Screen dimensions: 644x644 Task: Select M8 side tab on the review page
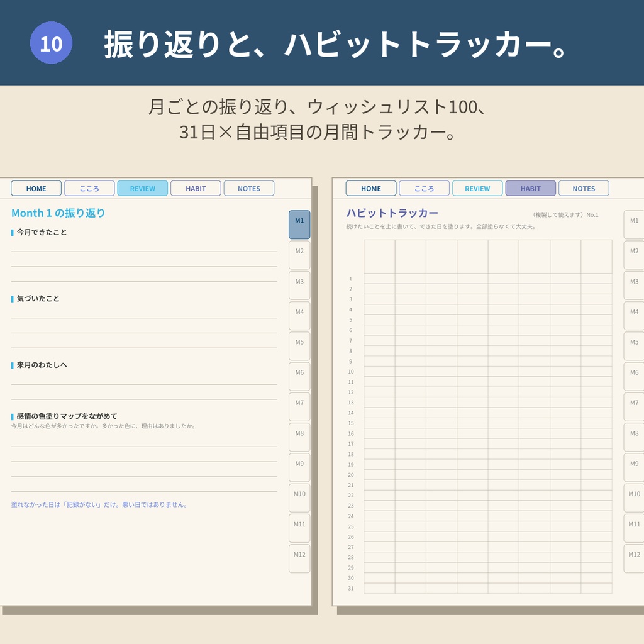tap(299, 438)
